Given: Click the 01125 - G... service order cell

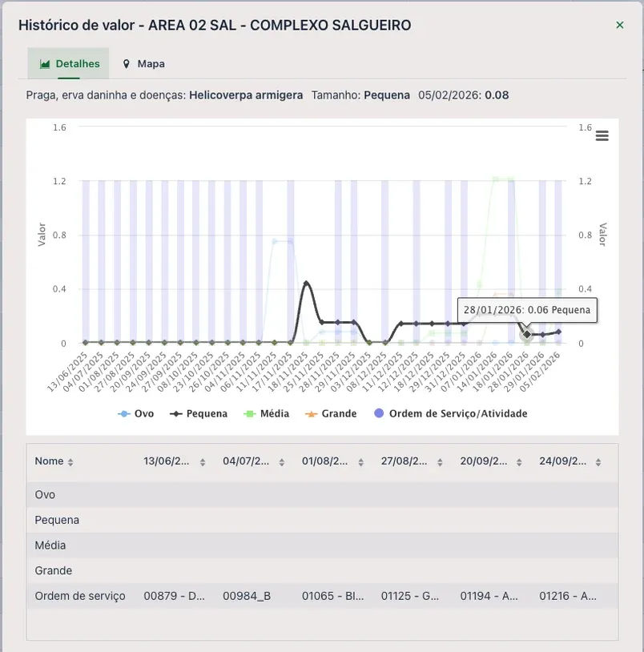Looking at the screenshot, I should pyautogui.click(x=410, y=596).
